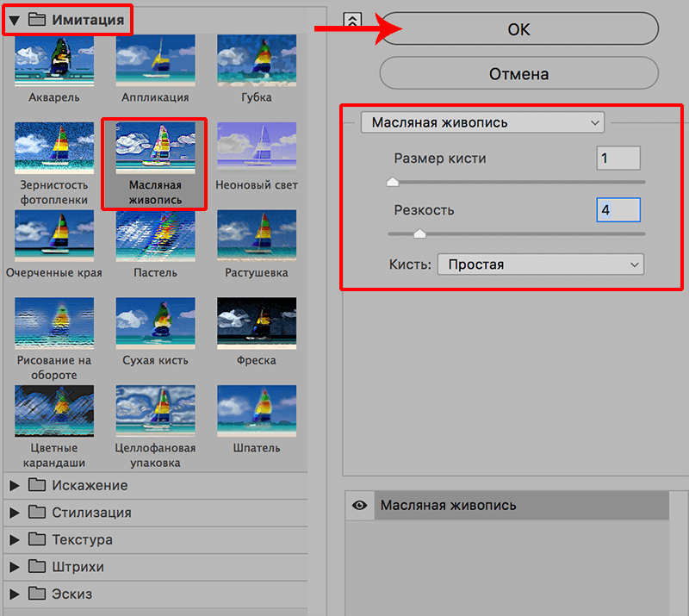Click the OK button

[518, 29]
